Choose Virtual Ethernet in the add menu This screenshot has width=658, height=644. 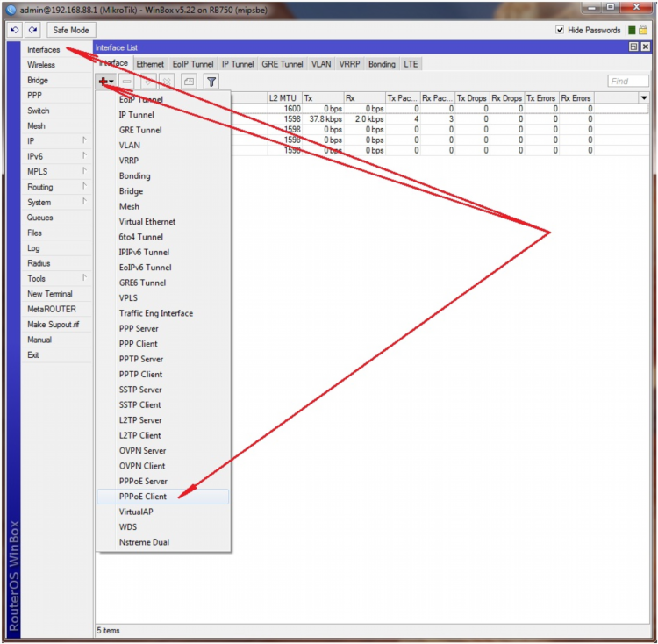click(163, 221)
